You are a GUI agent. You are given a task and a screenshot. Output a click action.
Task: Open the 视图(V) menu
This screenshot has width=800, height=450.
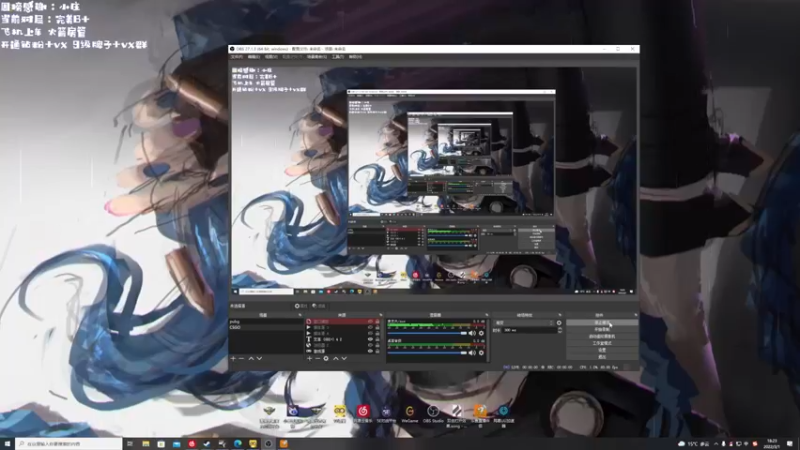(271, 57)
